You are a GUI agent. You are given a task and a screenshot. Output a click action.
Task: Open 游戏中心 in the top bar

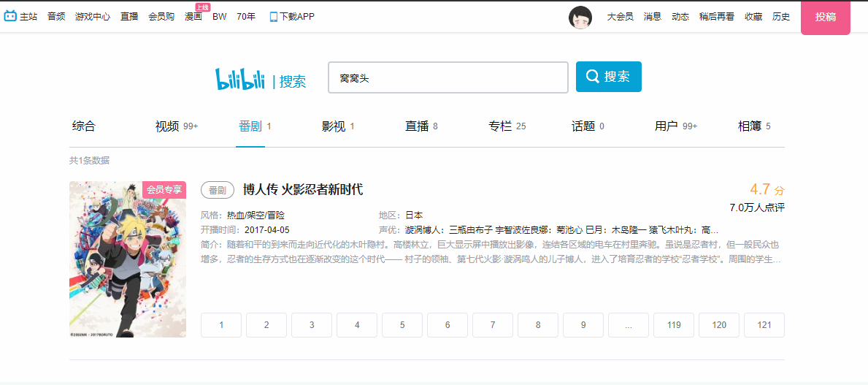[x=93, y=17]
